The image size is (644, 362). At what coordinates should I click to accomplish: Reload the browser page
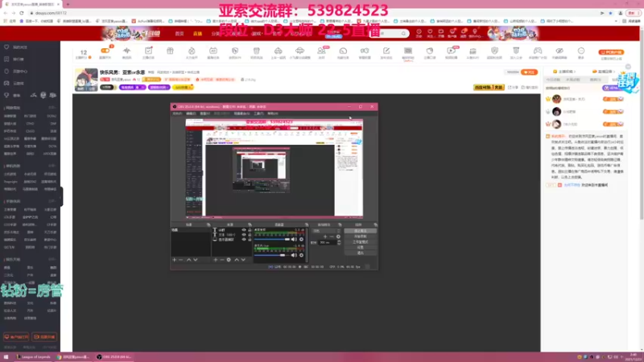point(22,13)
